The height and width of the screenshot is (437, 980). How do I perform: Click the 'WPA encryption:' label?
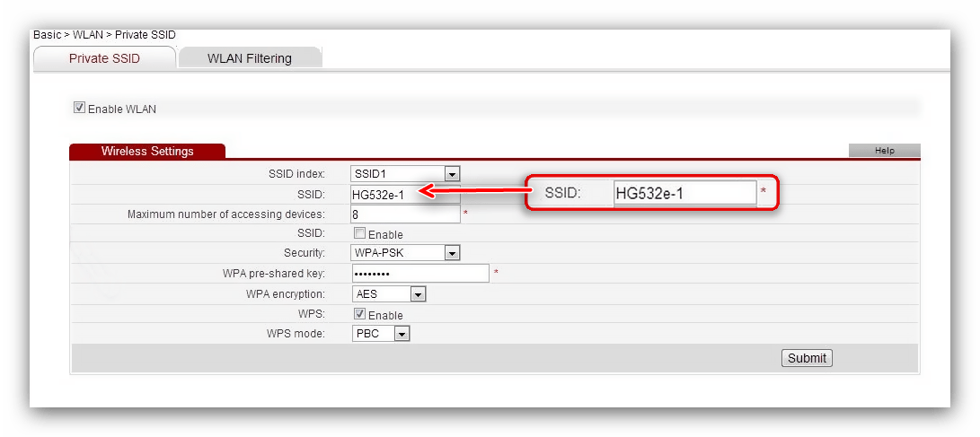point(286,293)
